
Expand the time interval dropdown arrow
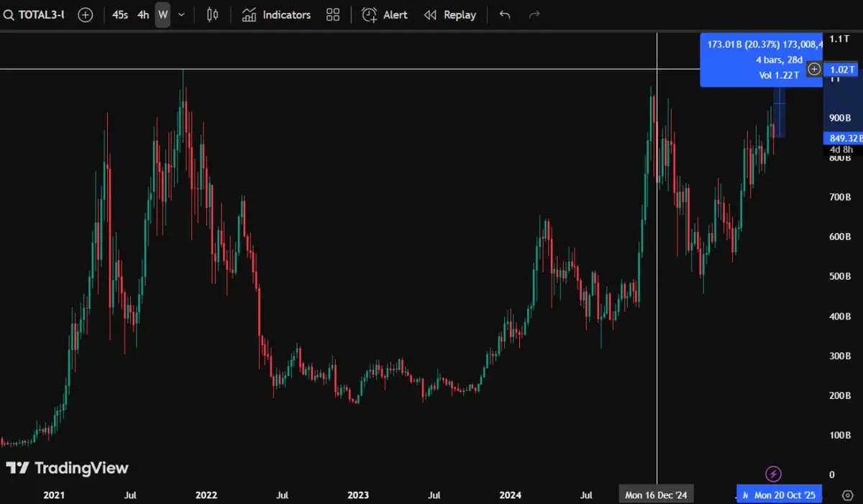point(181,14)
